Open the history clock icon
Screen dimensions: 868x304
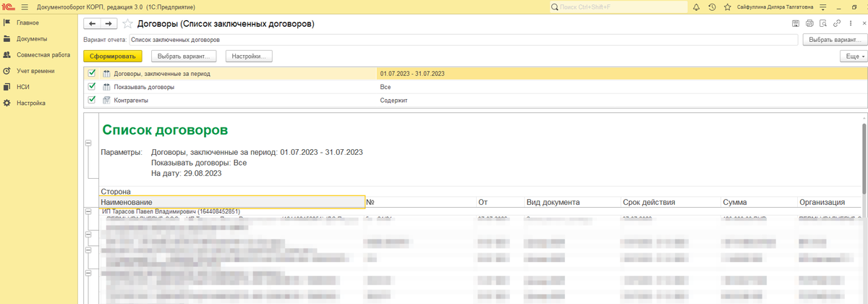[712, 7]
